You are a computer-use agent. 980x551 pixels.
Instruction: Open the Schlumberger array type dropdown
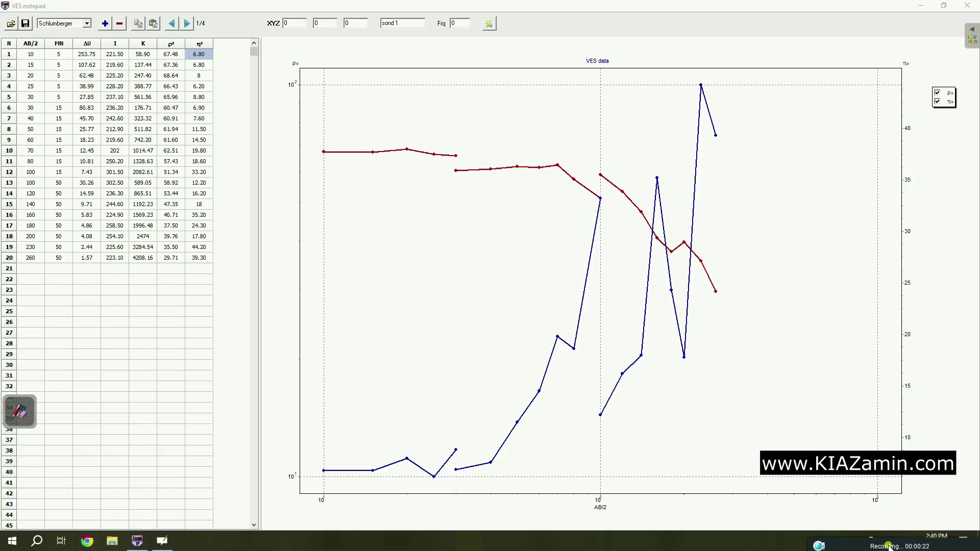pyautogui.click(x=87, y=23)
